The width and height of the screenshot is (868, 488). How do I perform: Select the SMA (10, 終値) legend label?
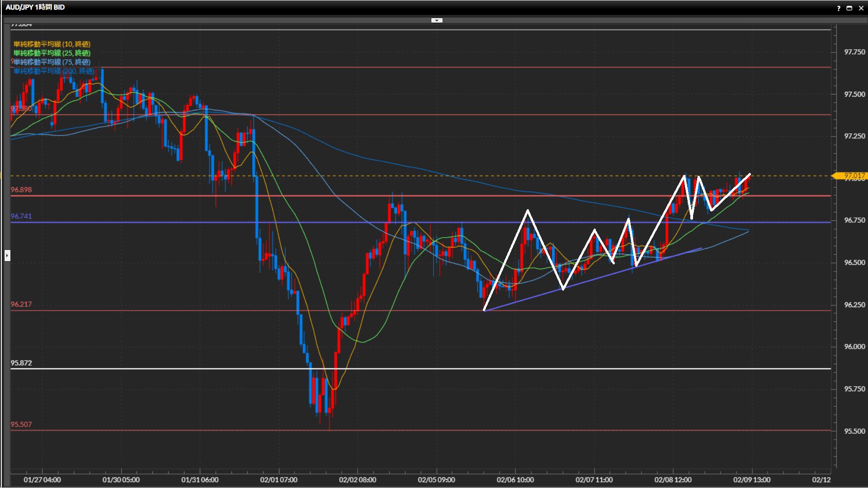(52, 44)
